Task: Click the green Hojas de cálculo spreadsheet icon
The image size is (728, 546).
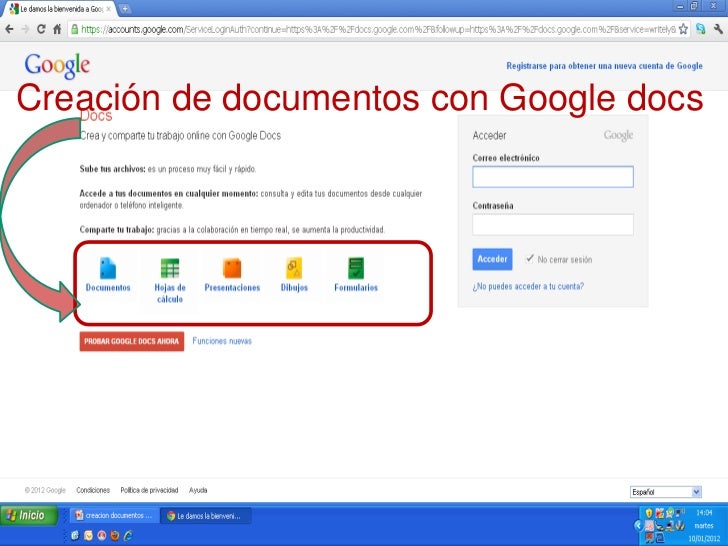Action: point(169,268)
